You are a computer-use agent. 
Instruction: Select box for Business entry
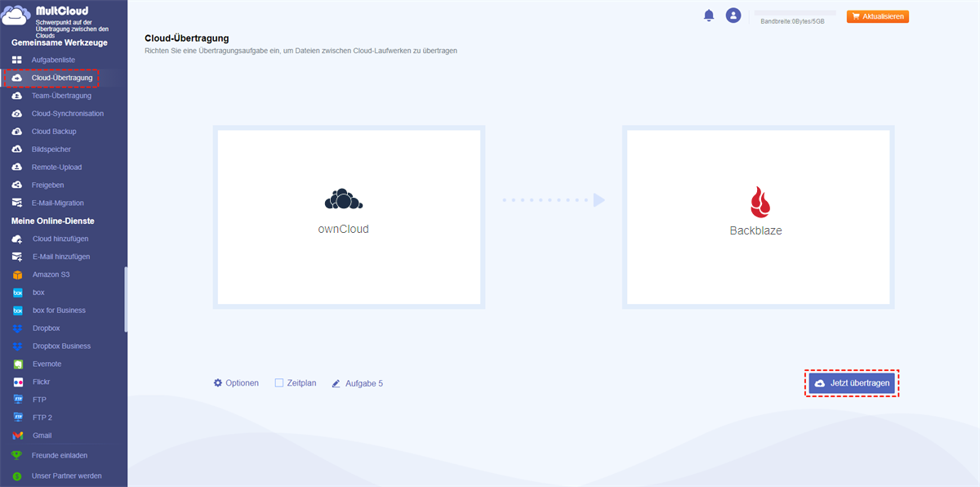pos(59,311)
